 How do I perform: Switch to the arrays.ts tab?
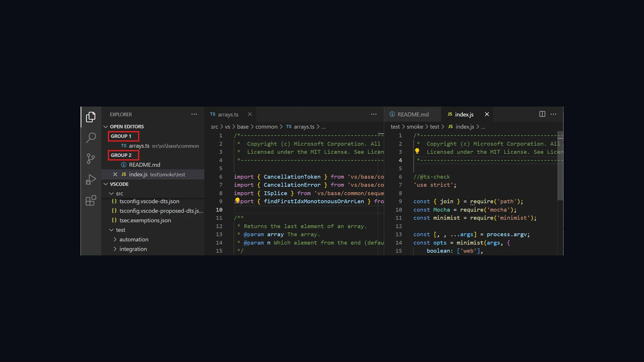pyautogui.click(x=231, y=114)
